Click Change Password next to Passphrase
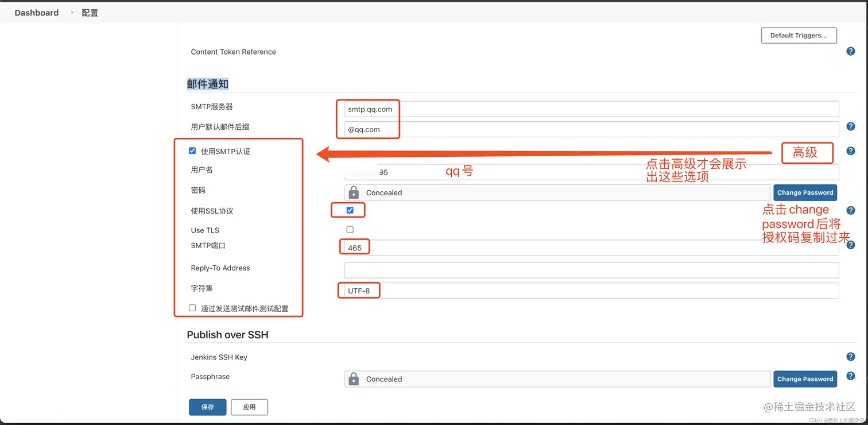Image resolution: width=868 pixels, height=425 pixels. pyautogui.click(x=805, y=379)
